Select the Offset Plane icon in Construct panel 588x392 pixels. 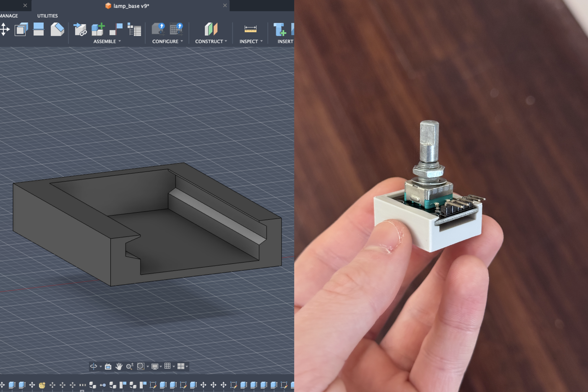pos(210,29)
